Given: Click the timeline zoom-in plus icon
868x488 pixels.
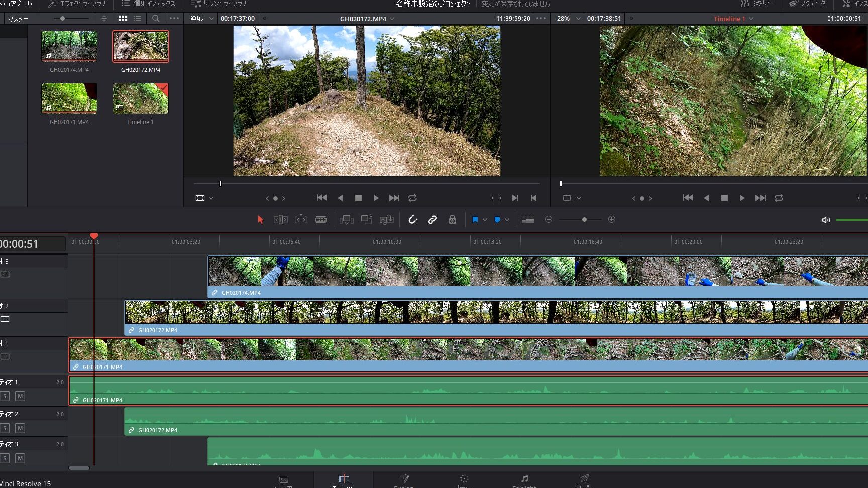Looking at the screenshot, I should pos(611,219).
